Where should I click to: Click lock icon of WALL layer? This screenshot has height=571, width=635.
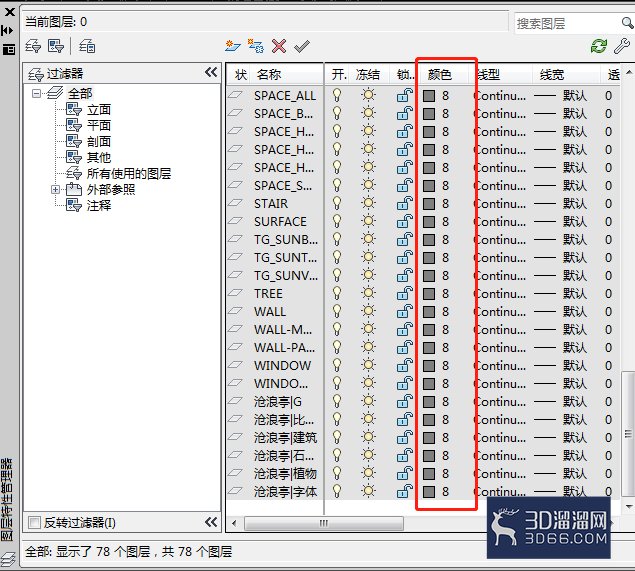(404, 311)
